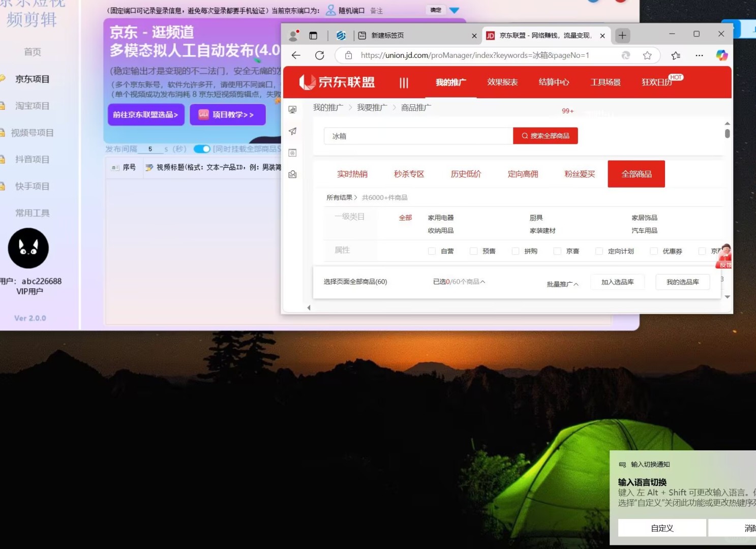The width and height of the screenshot is (756, 549).
Task: Open browser settings and more menu
Action: [x=700, y=55]
